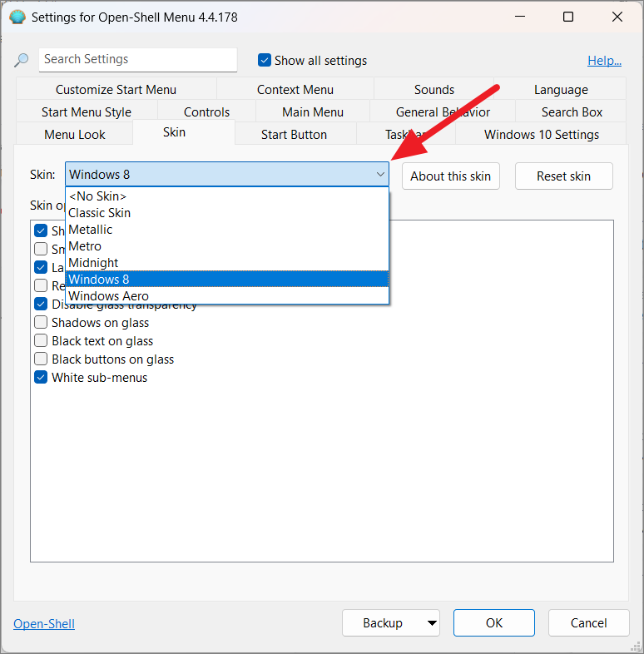Pick the Midnight skin option

point(93,263)
